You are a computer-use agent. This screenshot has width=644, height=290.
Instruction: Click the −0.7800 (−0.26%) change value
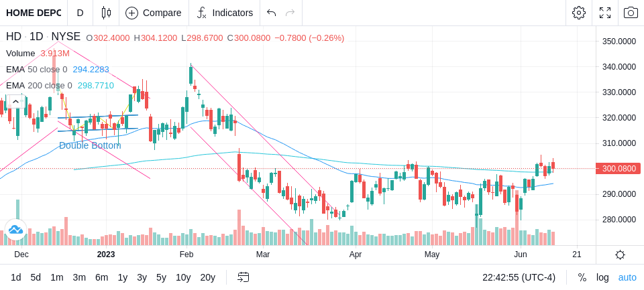pyautogui.click(x=309, y=38)
